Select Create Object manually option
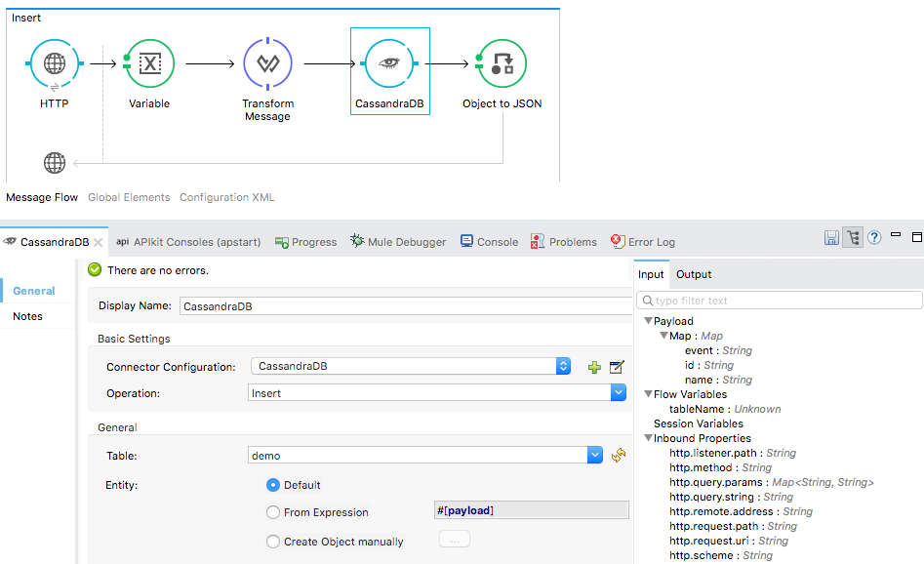This screenshot has width=924, height=564. click(x=273, y=542)
